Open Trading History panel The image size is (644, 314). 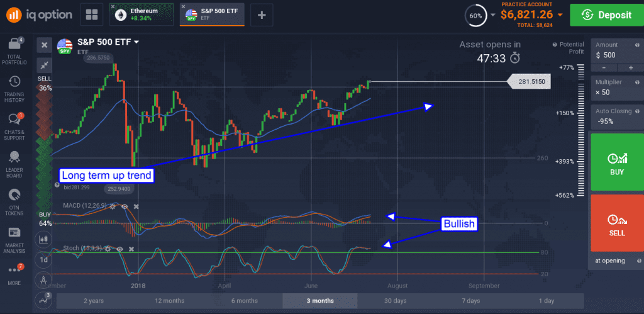coord(14,89)
